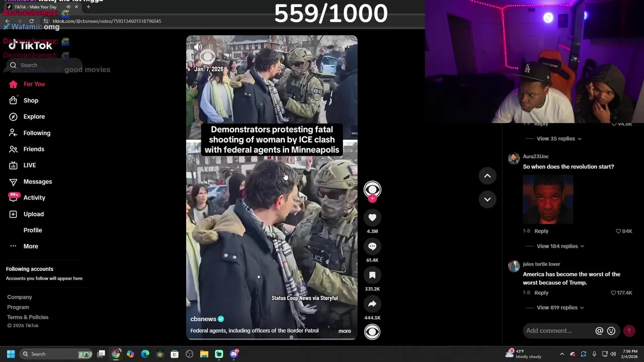Open the emoji picker in the comment box
Image resolution: width=644 pixels, height=362 pixels.
point(611,331)
